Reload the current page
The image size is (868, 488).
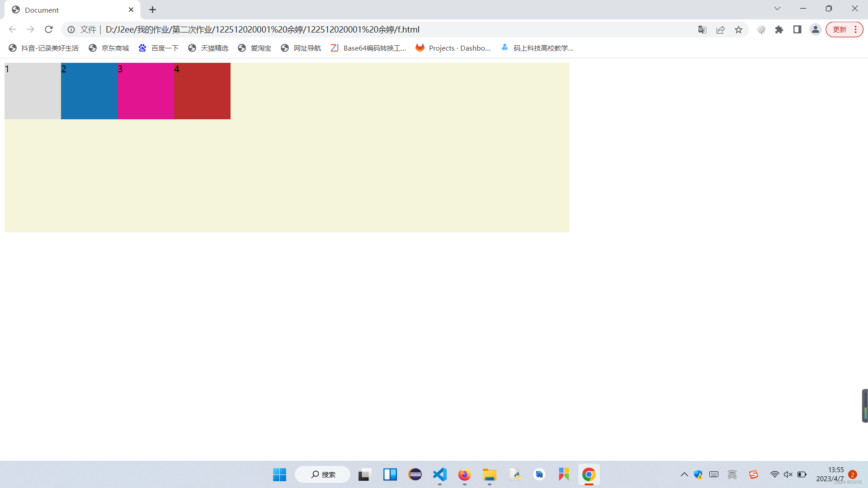point(49,29)
